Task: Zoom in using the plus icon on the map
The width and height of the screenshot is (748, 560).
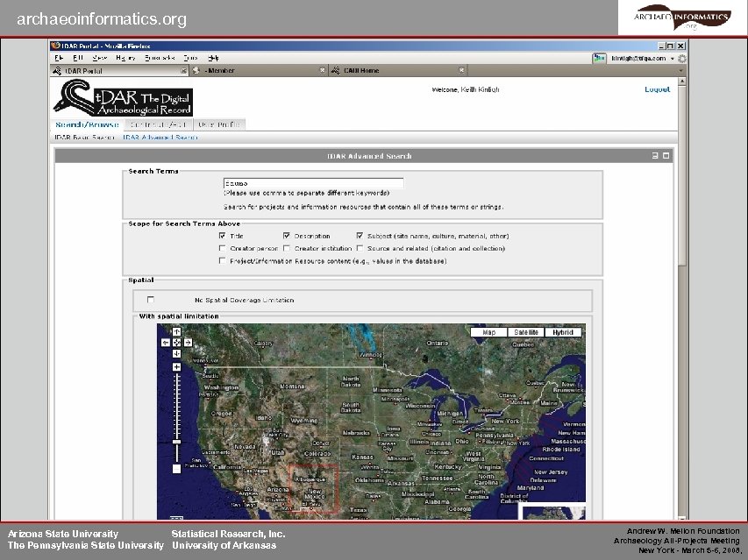Action: [176, 367]
